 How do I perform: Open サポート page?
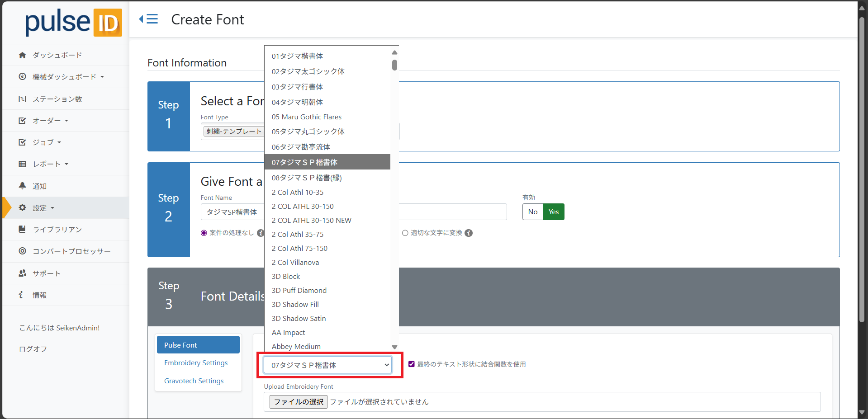point(46,273)
